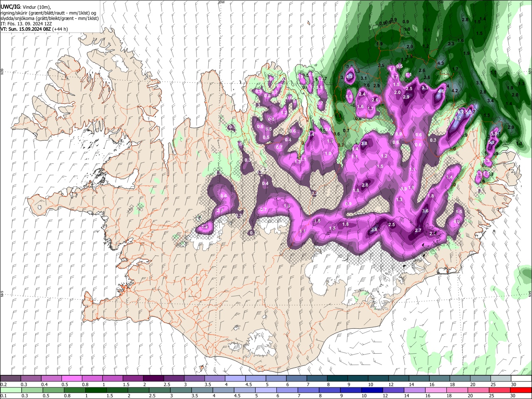Click the pink 18 mm rain swatch
532x399 pixels.
pos(457,390)
